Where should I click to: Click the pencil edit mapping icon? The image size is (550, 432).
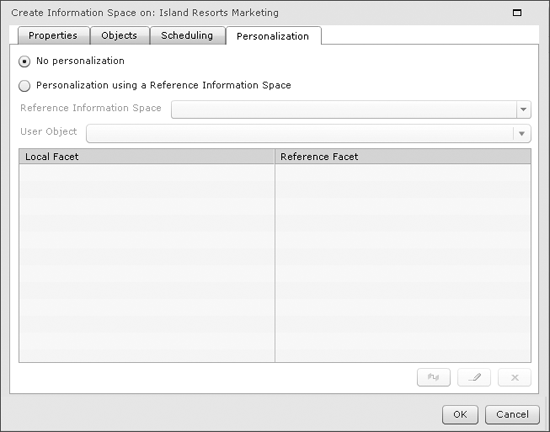(x=474, y=378)
